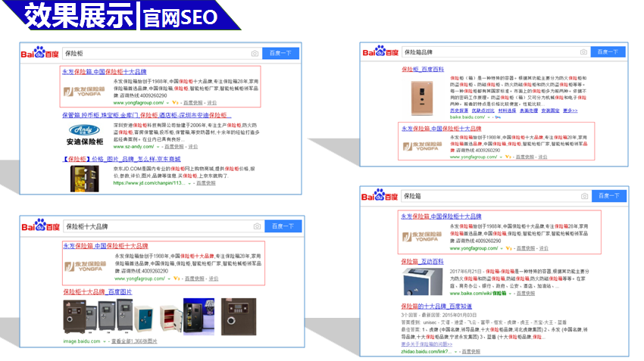
Task: Open 安装固定 sublink in the 百度百科 result
Action: click(550, 110)
